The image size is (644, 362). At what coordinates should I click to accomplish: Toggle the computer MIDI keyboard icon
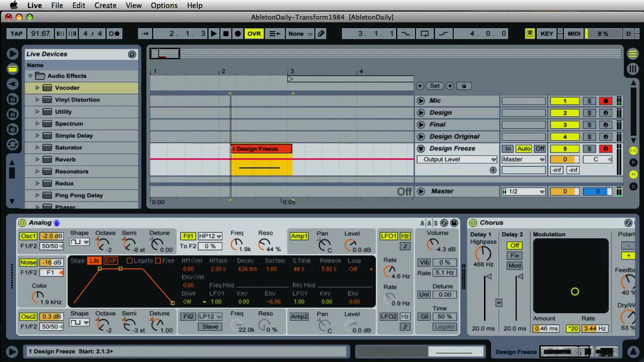click(530, 34)
